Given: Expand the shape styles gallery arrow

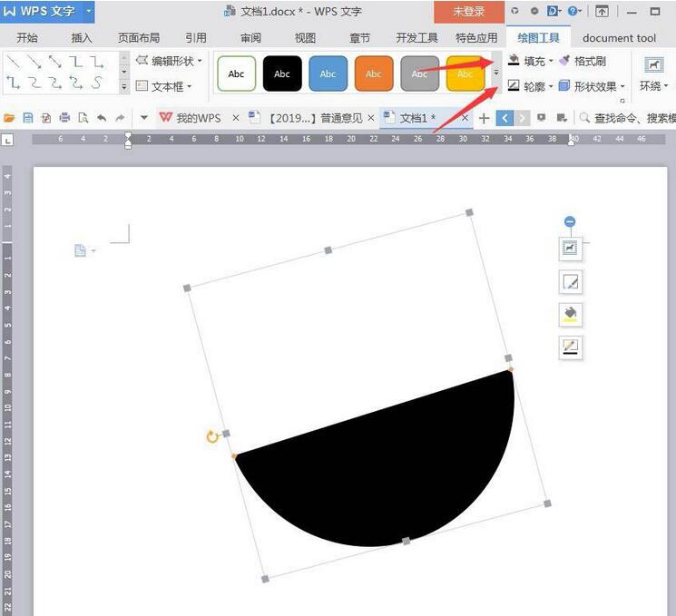Looking at the screenshot, I should (495, 73).
